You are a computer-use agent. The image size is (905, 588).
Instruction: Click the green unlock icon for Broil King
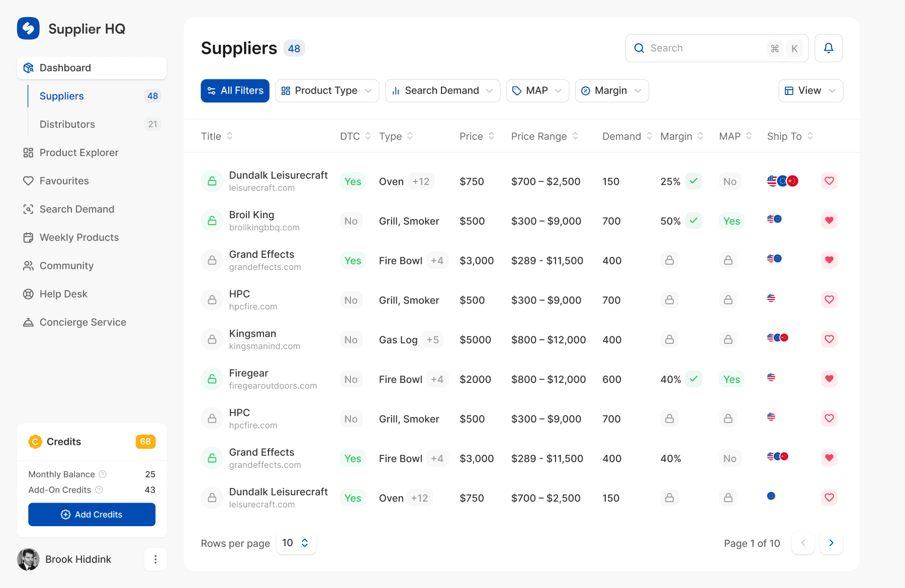point(212,221)
